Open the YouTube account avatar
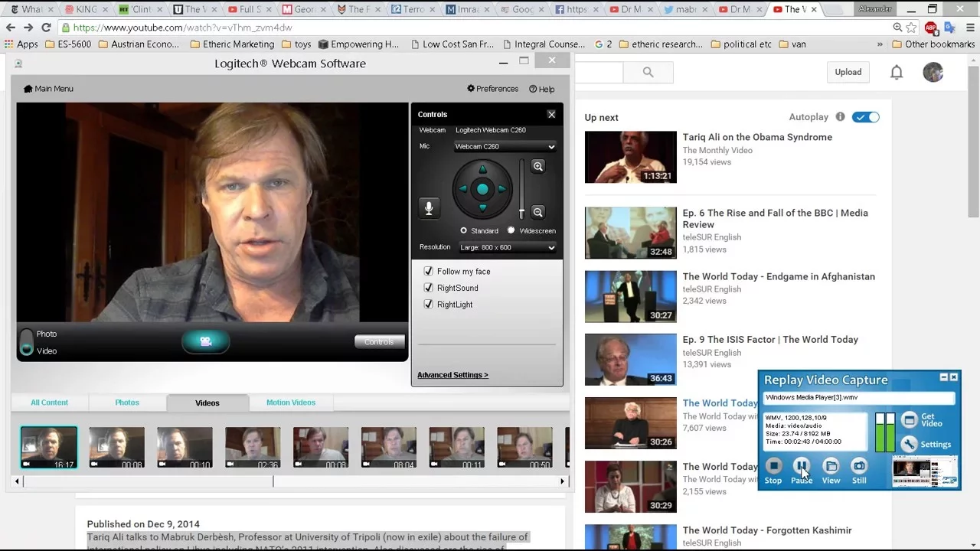980x551 pixels. click(x=933, y=72)
